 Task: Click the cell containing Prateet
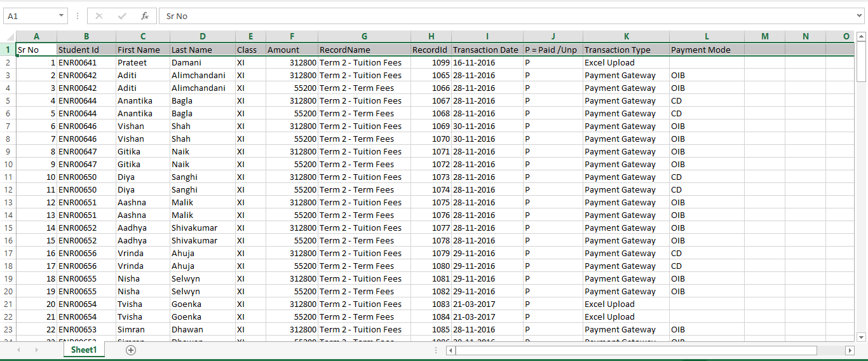(143, 62)
